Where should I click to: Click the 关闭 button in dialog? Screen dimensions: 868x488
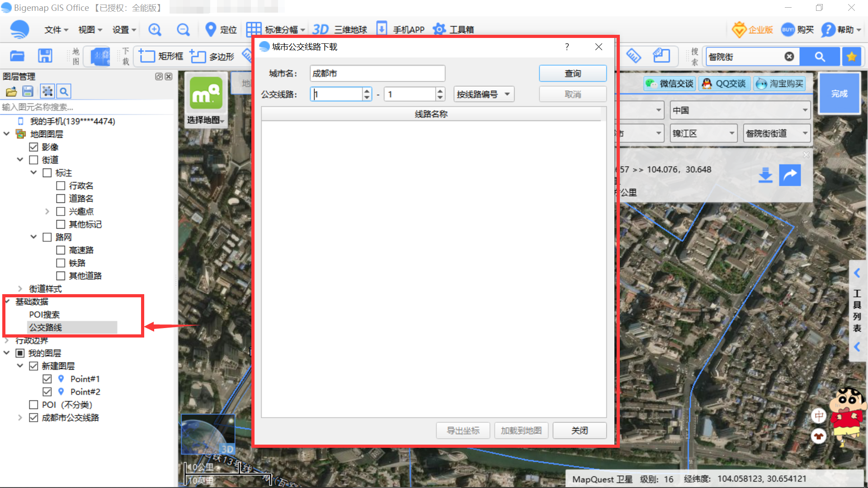(579, 431)
